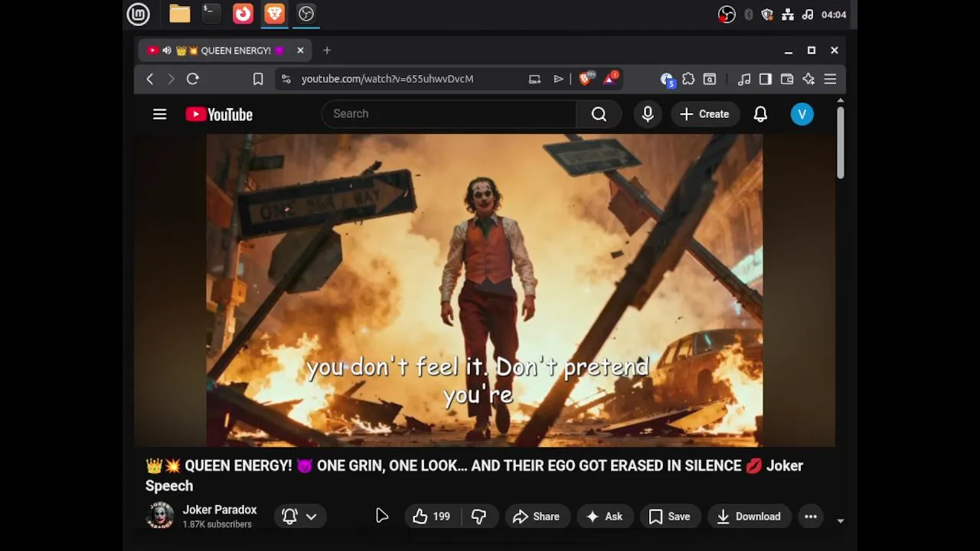Image resolution: width=980 pixels, height=551 pixels.
Task: Click the YouTube search magnifier button
Action: 599,114
